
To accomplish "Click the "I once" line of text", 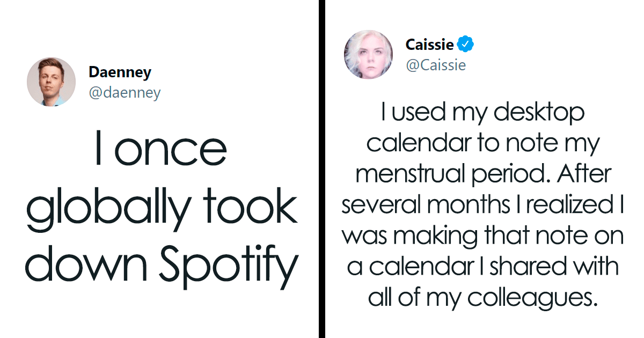I will pos(160,150).
